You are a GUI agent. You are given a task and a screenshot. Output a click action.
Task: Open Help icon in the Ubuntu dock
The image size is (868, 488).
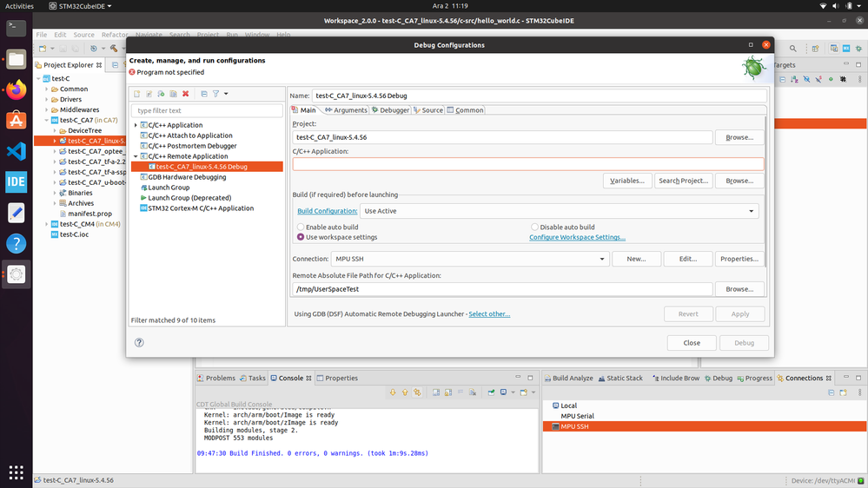click(x=16, y=243)
